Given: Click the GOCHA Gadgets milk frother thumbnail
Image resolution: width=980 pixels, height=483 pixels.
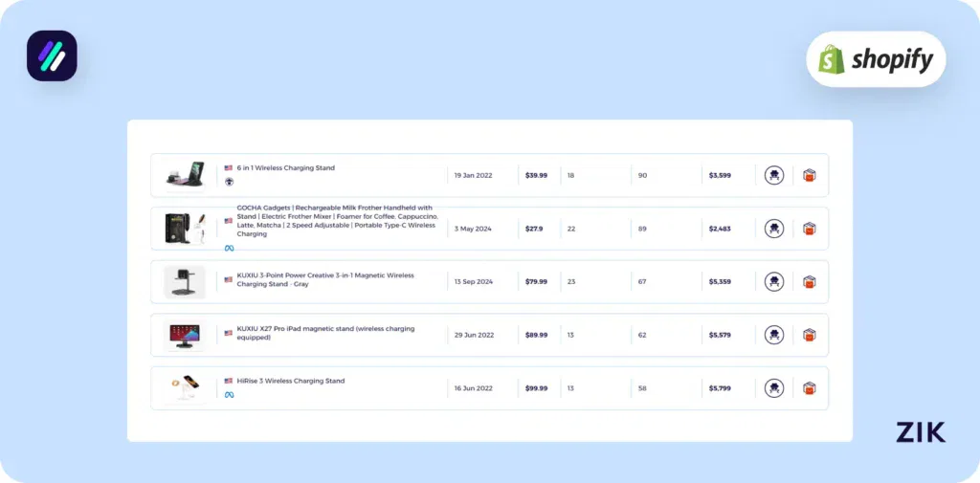Looking at the screenshot, I should click(x=184, y=229).
